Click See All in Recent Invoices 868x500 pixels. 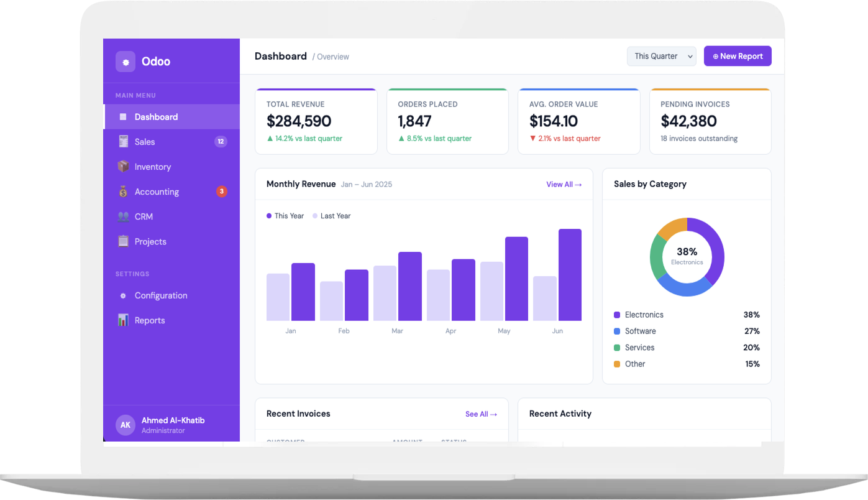tap(481, 414)
